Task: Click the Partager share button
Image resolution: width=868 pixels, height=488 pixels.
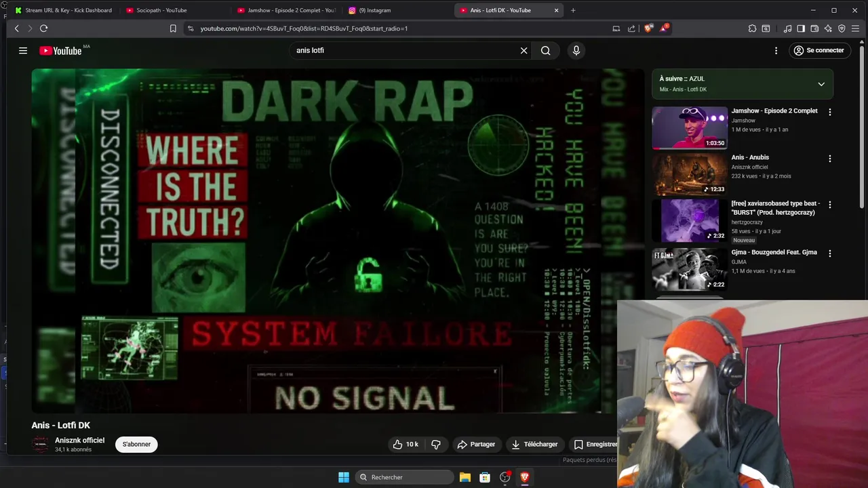Action: pyautogui.click(x=477, y=444)
